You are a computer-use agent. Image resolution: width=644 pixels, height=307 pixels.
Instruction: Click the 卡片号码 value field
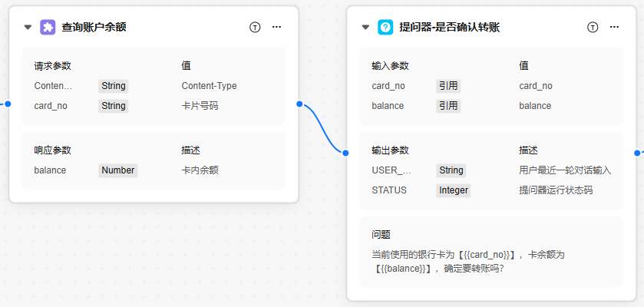pyautogui.click(x=200, y=106)
